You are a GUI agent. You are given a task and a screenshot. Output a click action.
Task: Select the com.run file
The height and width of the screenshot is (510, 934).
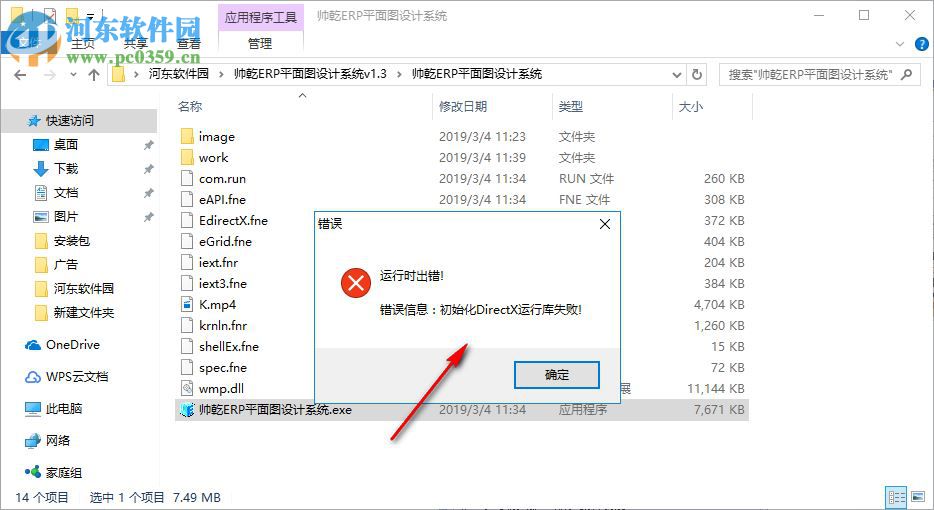[x=222, y=179]
